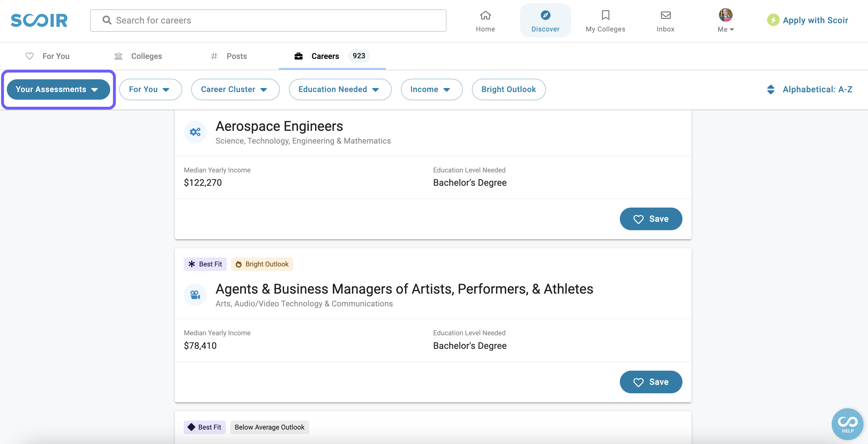Click the Bright Outlook flame badge
This screenshot has width=868, height=444.
(x=262, y=264)
